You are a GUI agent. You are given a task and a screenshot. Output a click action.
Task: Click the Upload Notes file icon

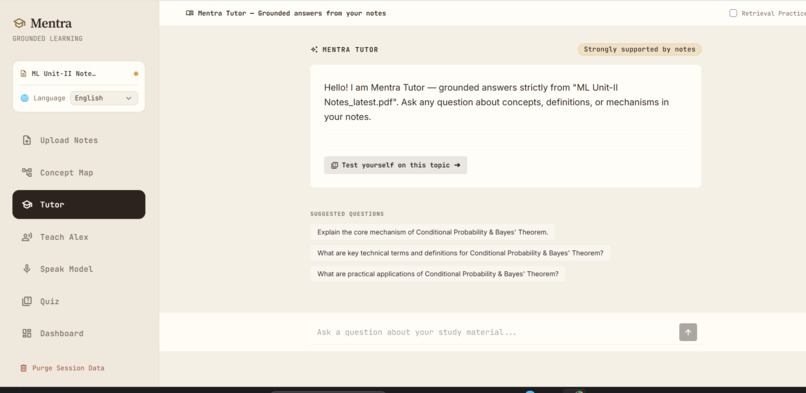coord(27,140)
